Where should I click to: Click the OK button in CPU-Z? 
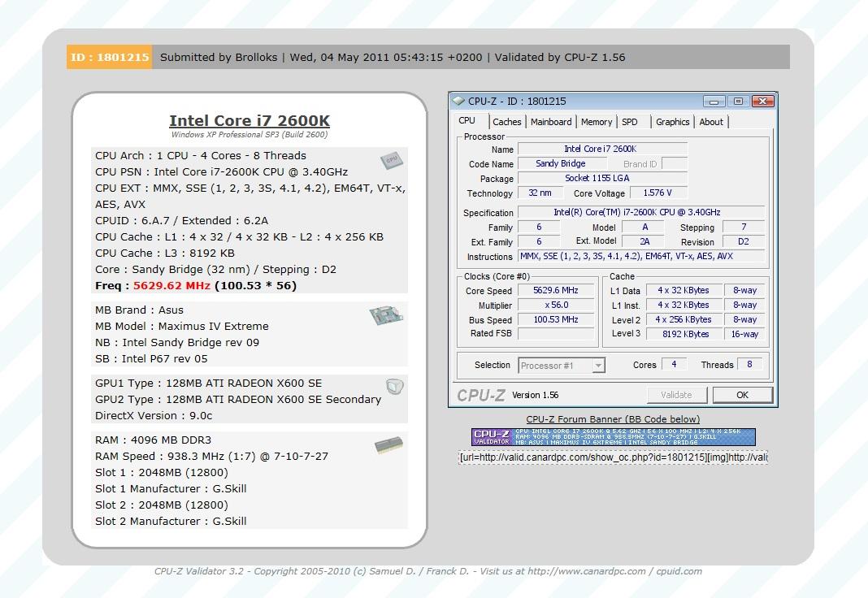point(742,394)
